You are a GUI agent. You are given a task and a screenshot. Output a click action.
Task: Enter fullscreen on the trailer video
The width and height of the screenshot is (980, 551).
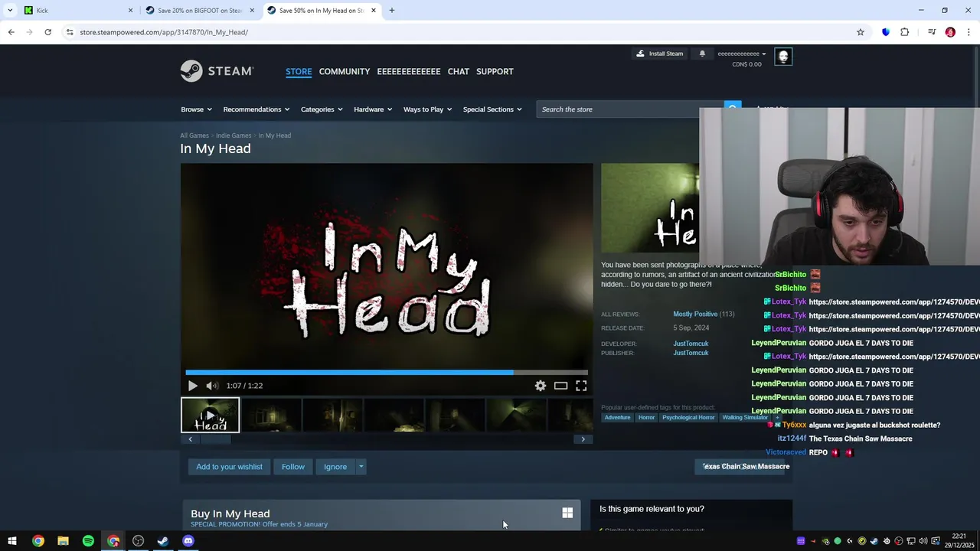[581, 386]
